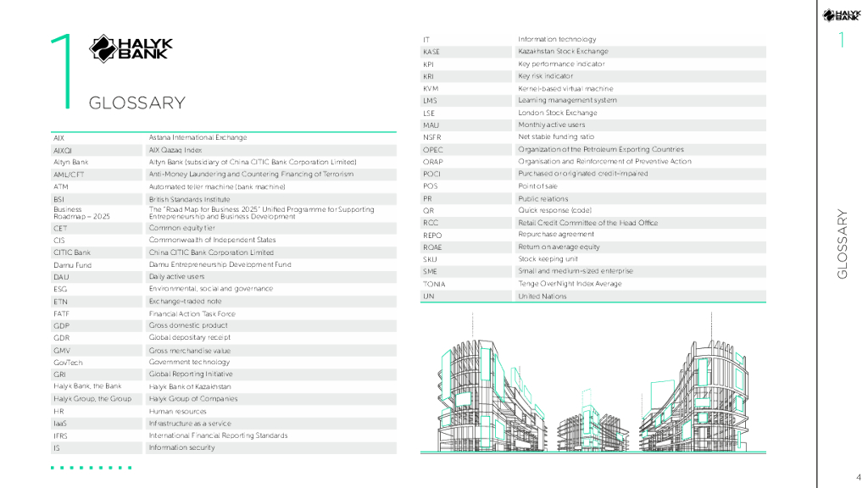Image resolution: width=868 pixels, height=488 pixels.
Task: Select the CET abbreviation
Action: pyautogui.click(x=60, y=228)
